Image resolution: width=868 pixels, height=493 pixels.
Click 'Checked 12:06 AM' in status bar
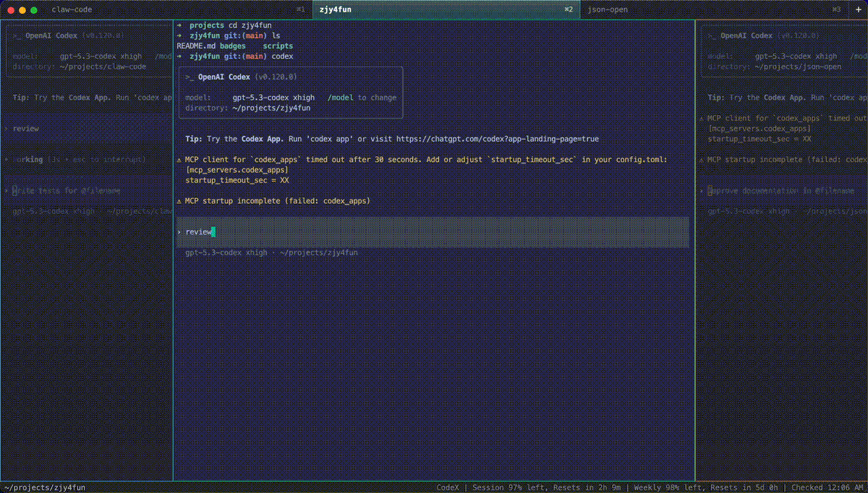click(827, 488)
